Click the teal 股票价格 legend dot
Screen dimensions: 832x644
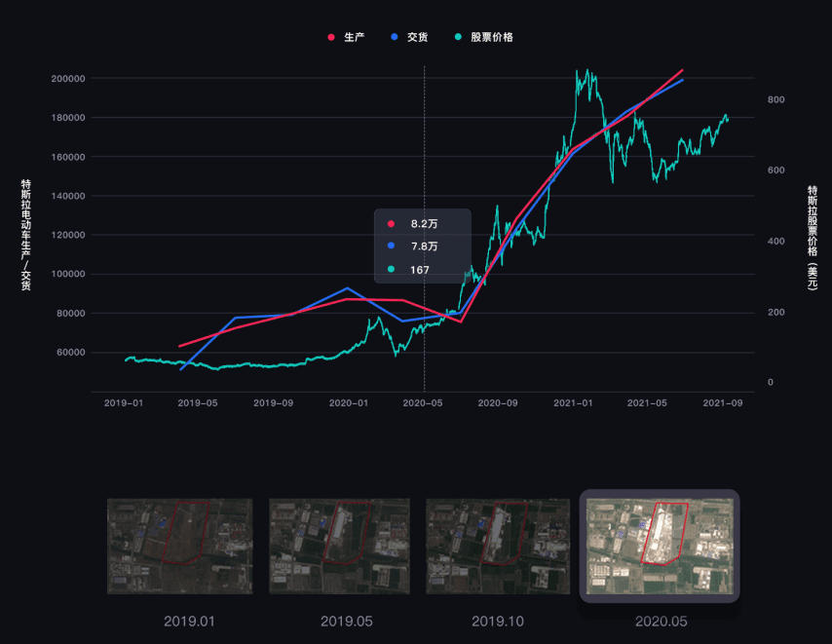click(x=458, y=37)
